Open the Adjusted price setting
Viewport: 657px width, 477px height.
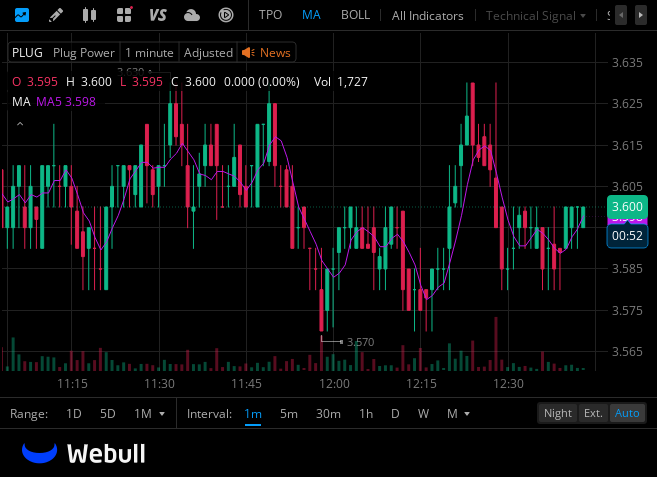208,53
